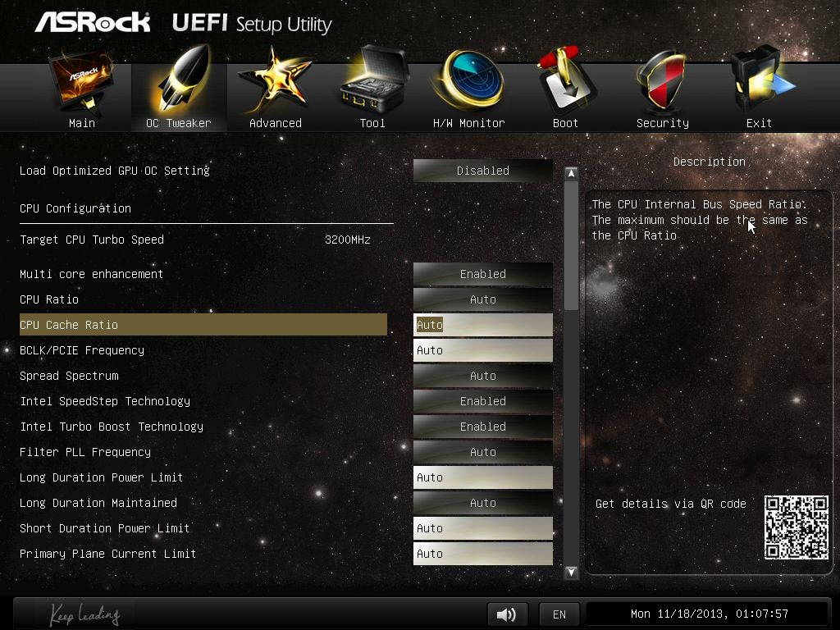Select the Spread Spectrum label
Viewport: 840px width, 630px height.
coord(69,376)
